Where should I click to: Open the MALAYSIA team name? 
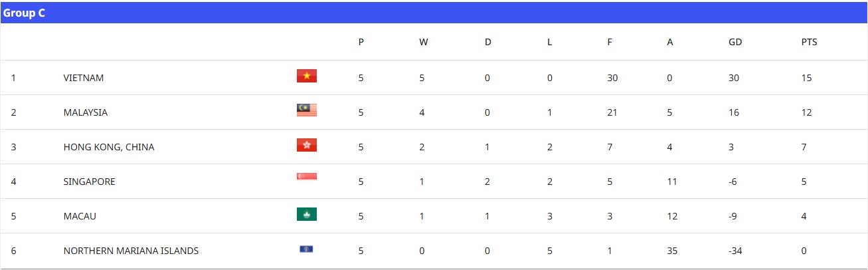(x=86, y=112)
